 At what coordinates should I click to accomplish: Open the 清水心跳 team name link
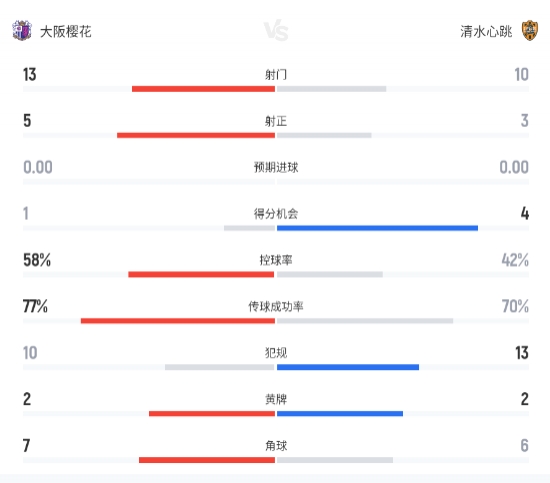point(486,32)
